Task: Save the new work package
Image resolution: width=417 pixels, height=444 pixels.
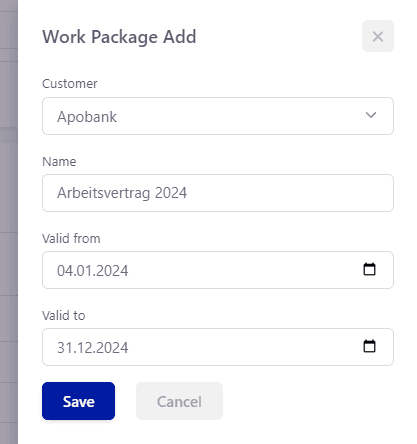Action: (78, 401)
